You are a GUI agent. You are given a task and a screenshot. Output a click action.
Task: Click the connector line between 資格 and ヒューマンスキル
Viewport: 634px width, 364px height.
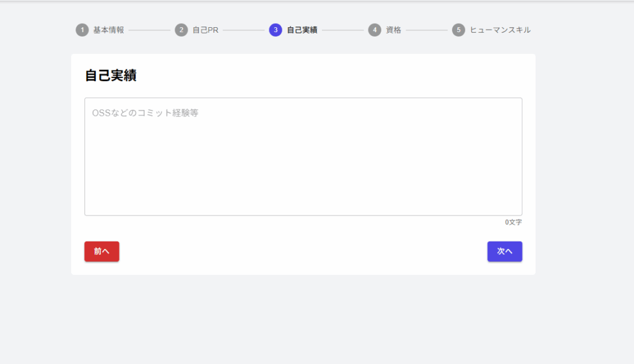(427, 30)
